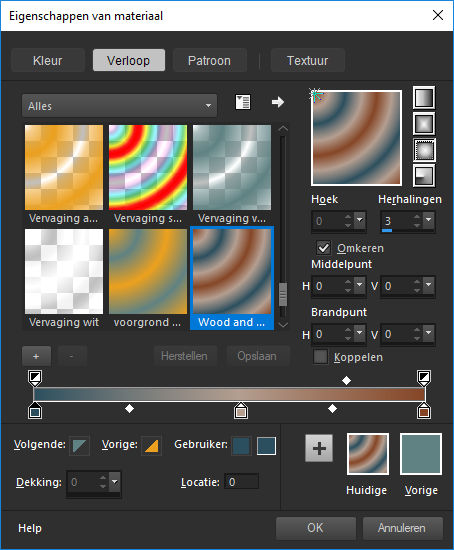
Task: Select the linear gradient style icon
Action: [424, 98]
